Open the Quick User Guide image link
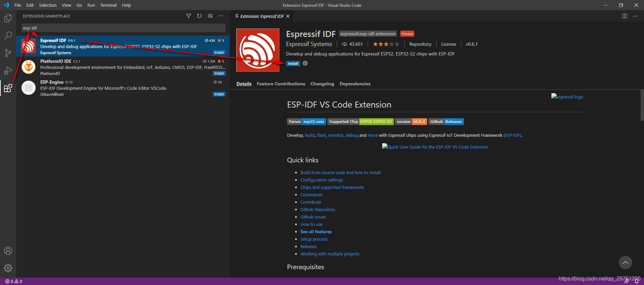644x285 pixels. click(x=435, y=147)
